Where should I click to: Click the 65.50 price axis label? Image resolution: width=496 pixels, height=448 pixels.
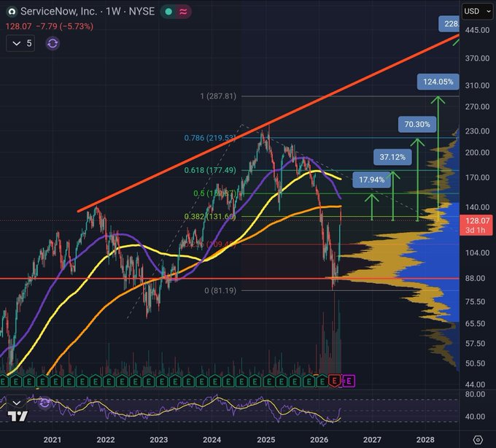(x=475, y=324)
